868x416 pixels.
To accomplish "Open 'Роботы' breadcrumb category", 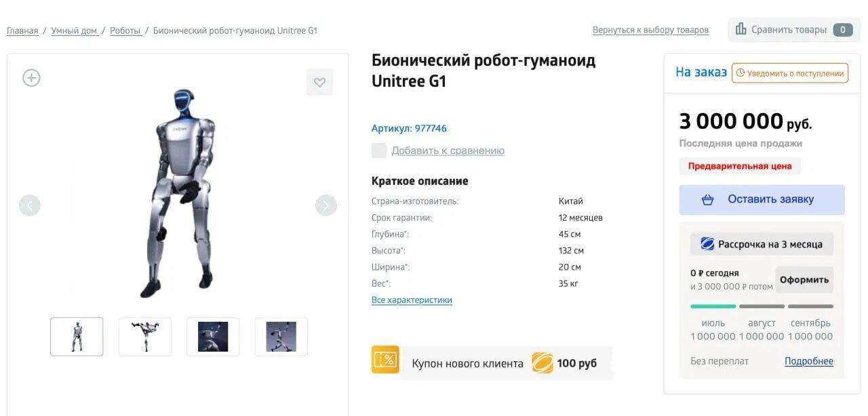I will click(x=125, y=30).
